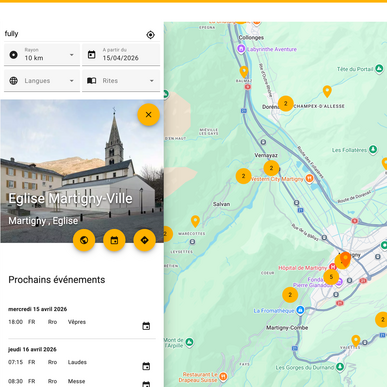Click the Martigny , Eglise subtitle
Image resolution: width=387 pixels, height=387 pixels.
[x=43, y=221]
